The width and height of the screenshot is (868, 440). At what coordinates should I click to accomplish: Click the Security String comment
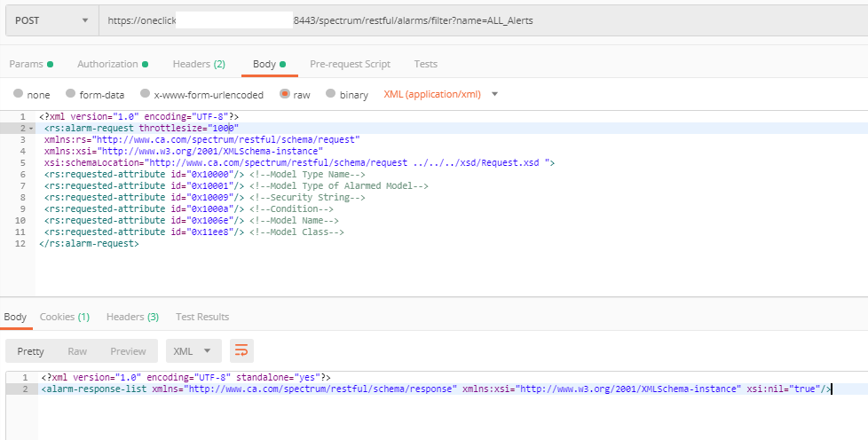(307, 198)
